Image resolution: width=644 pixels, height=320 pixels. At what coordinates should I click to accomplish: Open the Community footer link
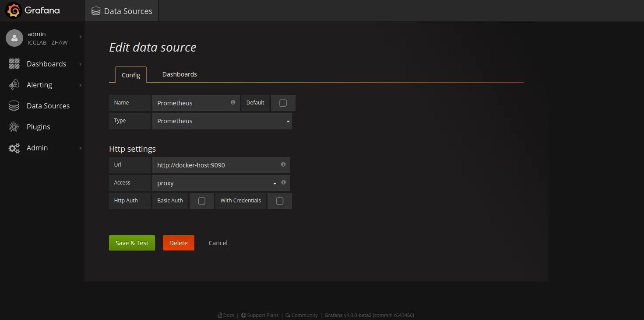coord(305,315)
